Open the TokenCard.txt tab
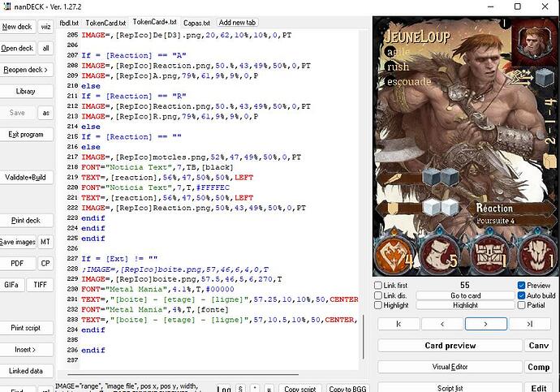This screenshot has height=392, width=560. pos(106,23)
